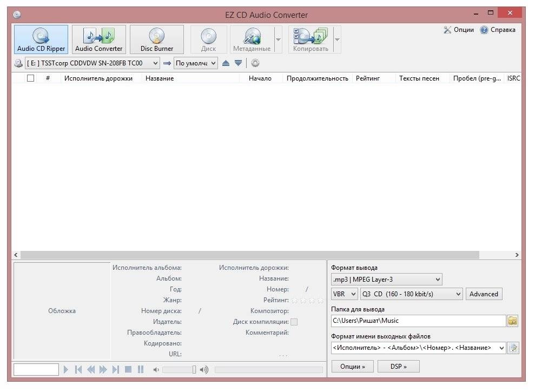Open the output filename format dropdown
Viewport: 535px width, 392px height.
418,348
